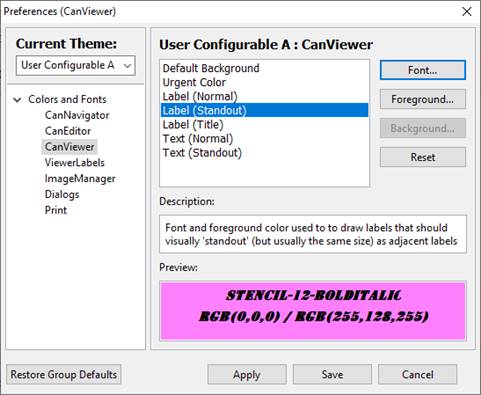Click the Label (Standout) list row
The width and height of the screenshot is (481, 395).
point(264,110)
